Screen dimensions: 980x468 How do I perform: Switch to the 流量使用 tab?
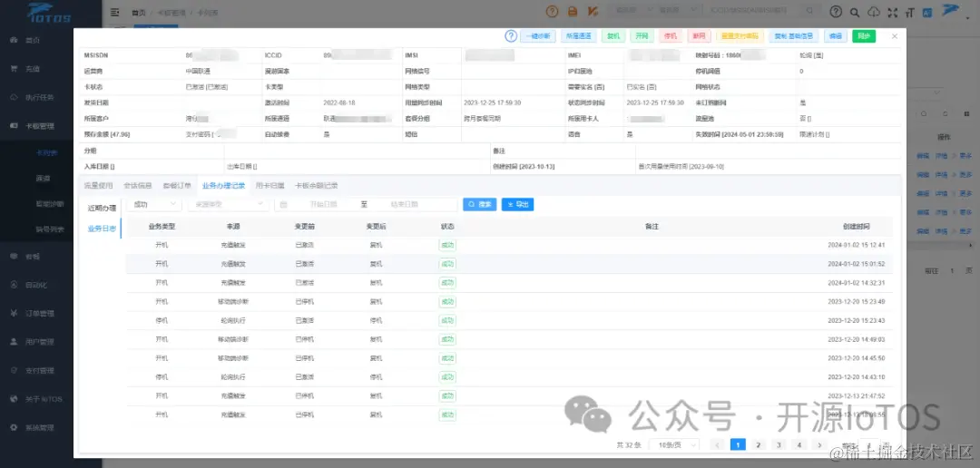99,186
